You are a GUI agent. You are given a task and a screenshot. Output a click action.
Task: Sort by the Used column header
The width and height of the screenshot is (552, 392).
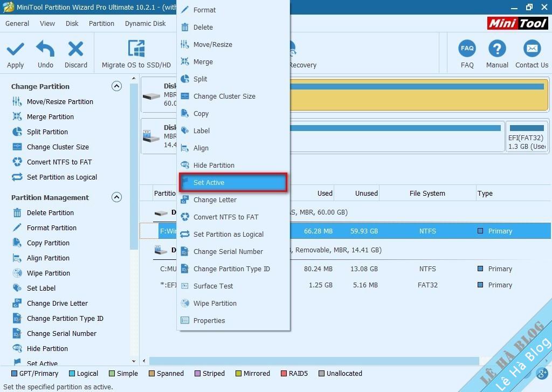point(312,194)
